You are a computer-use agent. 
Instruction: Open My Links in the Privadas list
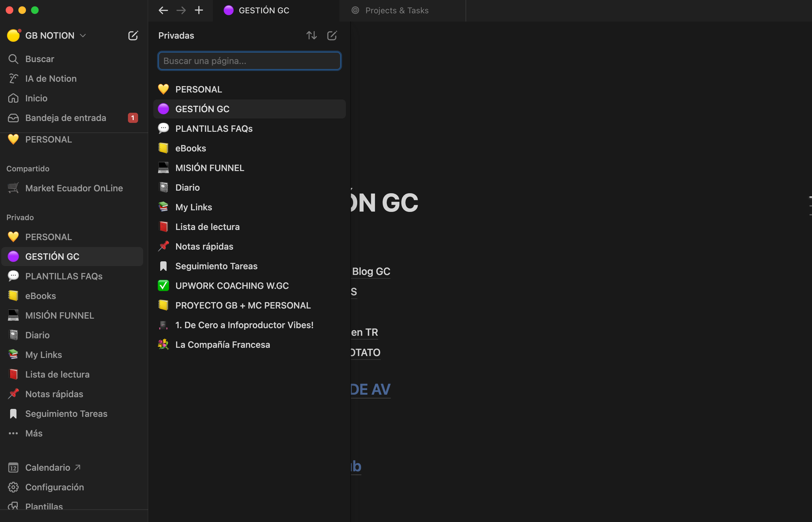point(250,207)
